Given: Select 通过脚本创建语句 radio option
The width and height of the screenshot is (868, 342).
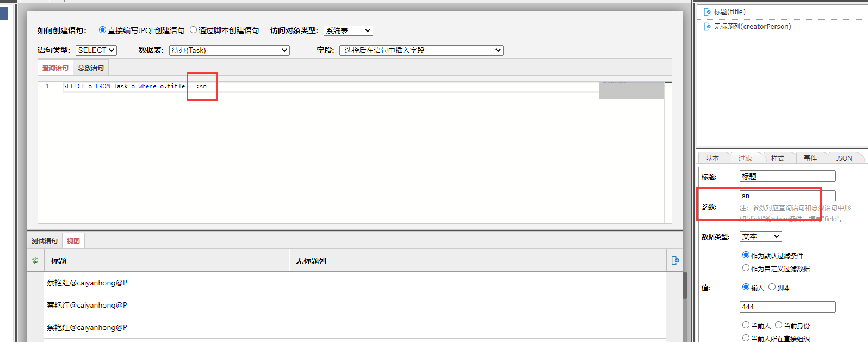Looking at the screenshot, I should click(193, 30).
